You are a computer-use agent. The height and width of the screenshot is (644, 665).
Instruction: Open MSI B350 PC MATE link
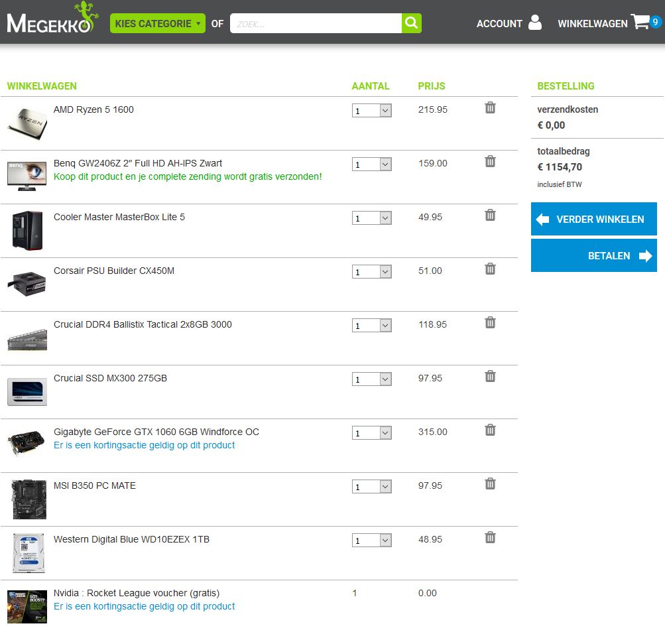[x=95, y=485]
